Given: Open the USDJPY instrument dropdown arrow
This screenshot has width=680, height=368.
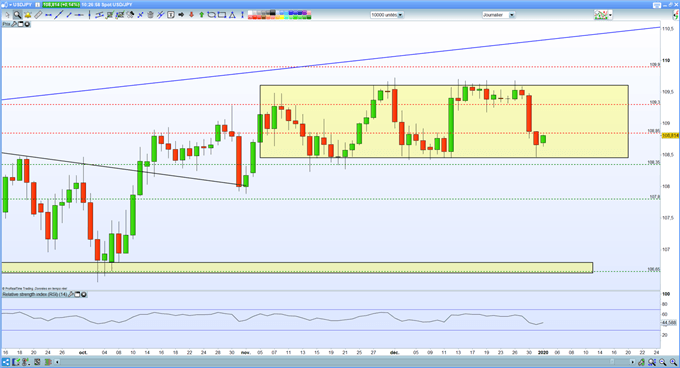Looking at the screenshot, I should (9, 5).
